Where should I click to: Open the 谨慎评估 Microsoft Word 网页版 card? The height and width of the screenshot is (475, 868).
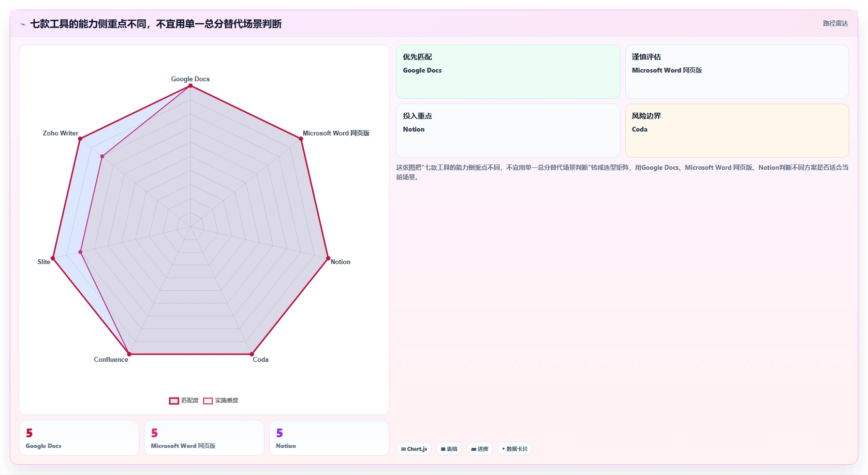(x=737, y=72)
